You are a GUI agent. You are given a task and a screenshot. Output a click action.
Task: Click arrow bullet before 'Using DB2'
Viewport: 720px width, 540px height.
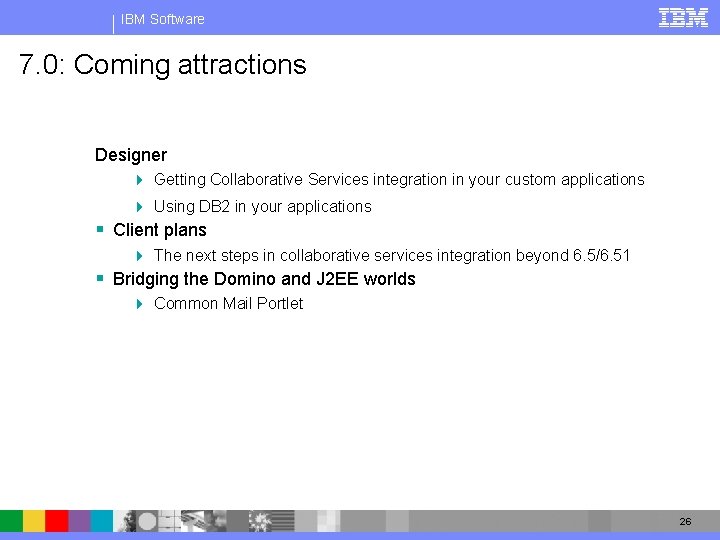click(x=140, y=207)
